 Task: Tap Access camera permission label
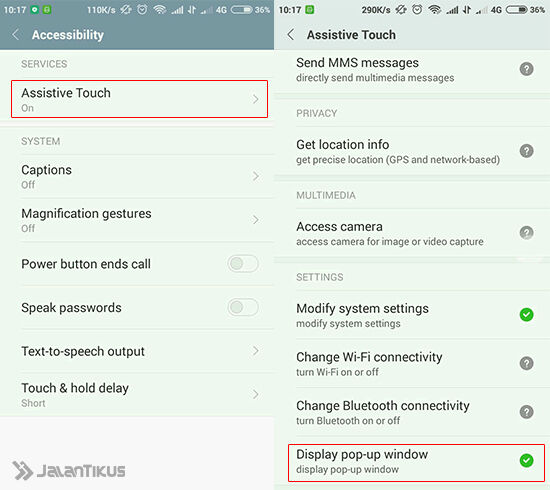tap(339, 227)
